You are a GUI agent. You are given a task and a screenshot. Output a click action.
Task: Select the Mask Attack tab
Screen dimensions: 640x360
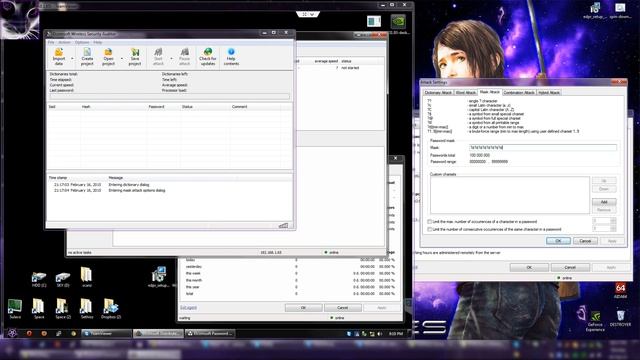click(x=489, y=92)
